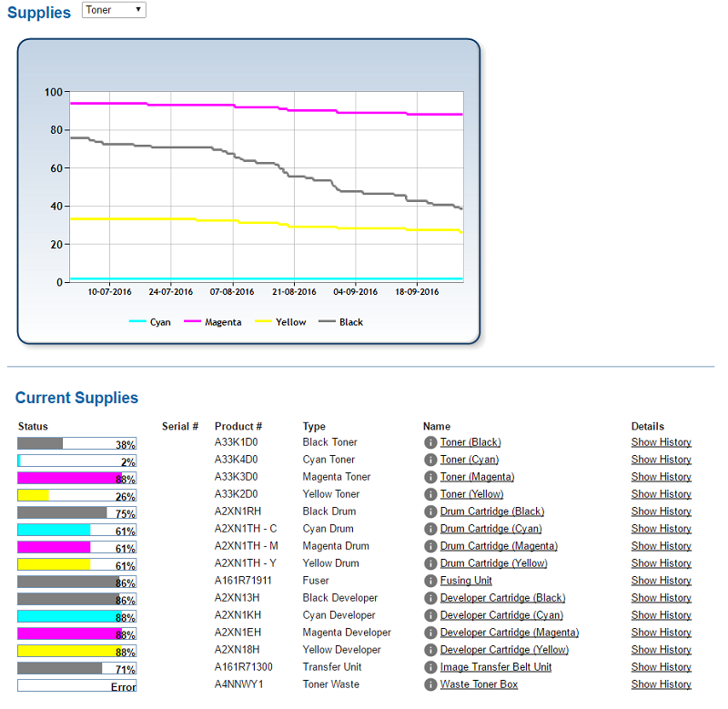Toggle Cyan series in chart legend
Viewport: 728px width, 709px height.
150,322
